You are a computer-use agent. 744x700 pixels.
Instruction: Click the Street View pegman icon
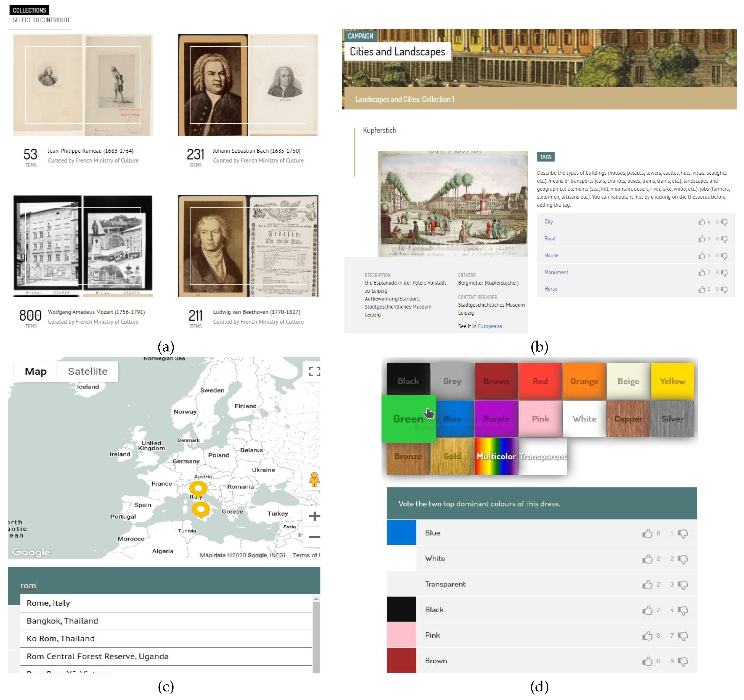pyautogui.click(x=314, y=480)
